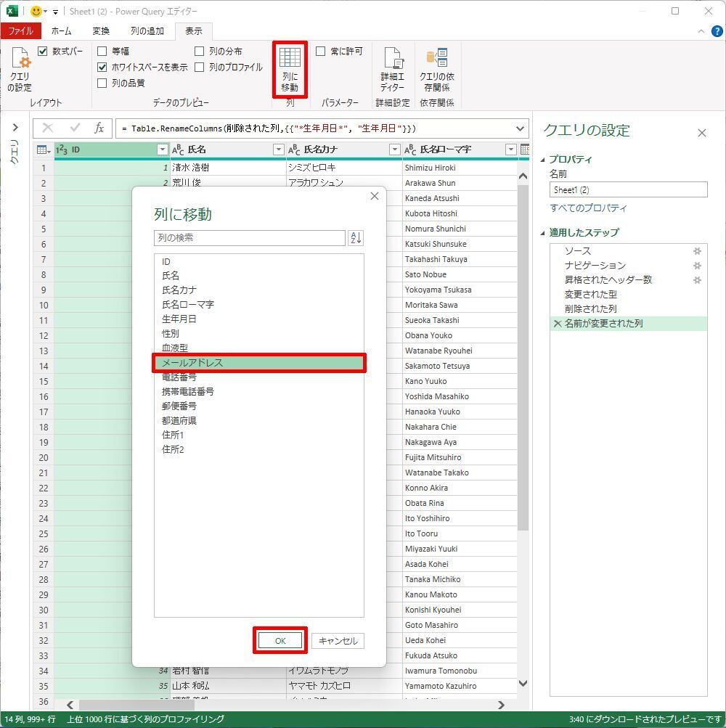Click the help question mark icon
The height and width of the screenshot is (728, 726).
pyautogui.click(x=717, y=31)
